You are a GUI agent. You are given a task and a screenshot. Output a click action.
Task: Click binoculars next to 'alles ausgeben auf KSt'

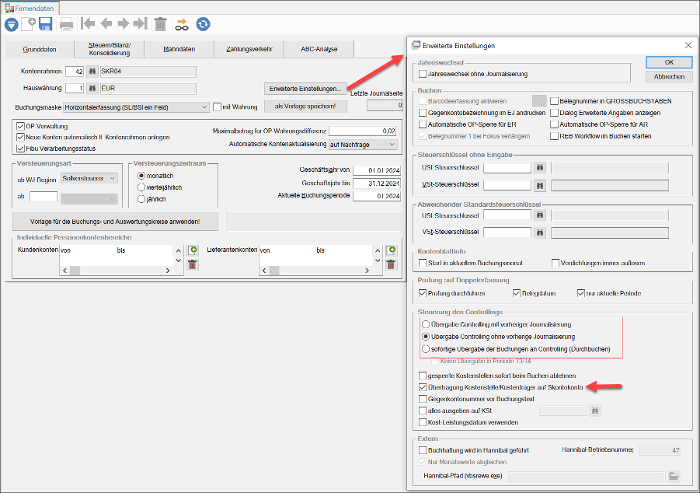click(595, 410)
